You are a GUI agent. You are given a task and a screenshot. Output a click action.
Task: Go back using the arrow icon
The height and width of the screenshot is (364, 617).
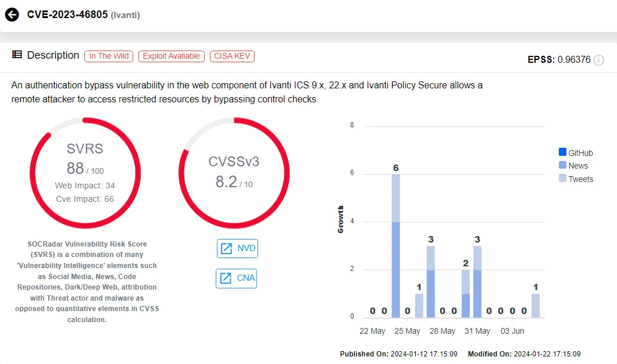(x=12, y=15)
